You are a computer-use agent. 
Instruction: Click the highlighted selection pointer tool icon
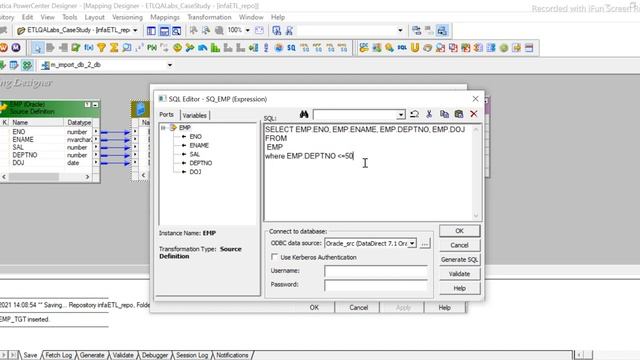tap(38, 48)
